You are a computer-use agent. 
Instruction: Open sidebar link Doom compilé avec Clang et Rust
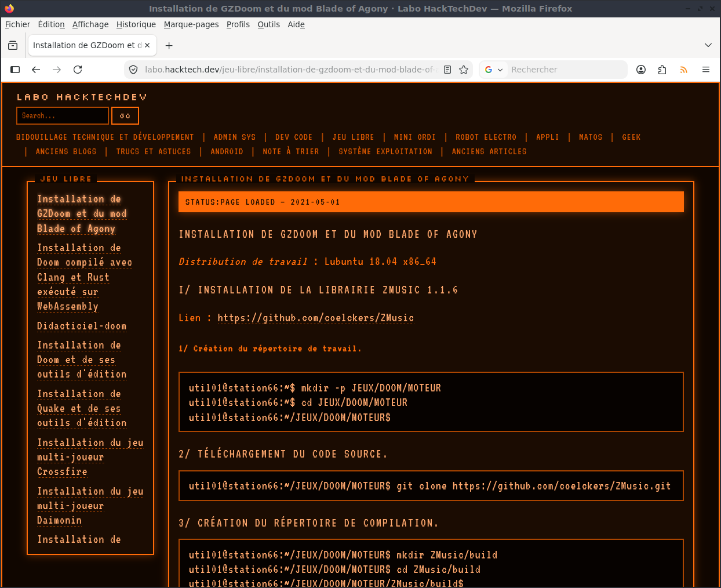coord(85,277)
